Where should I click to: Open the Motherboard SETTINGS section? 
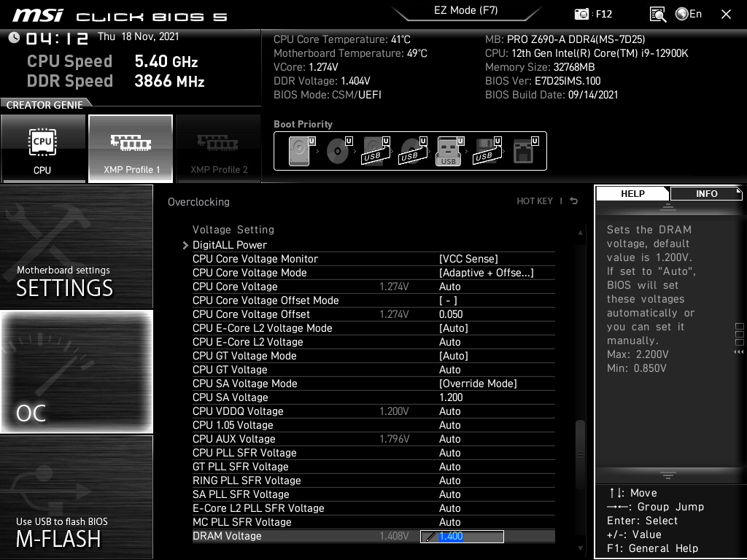[x=76, y=246]
